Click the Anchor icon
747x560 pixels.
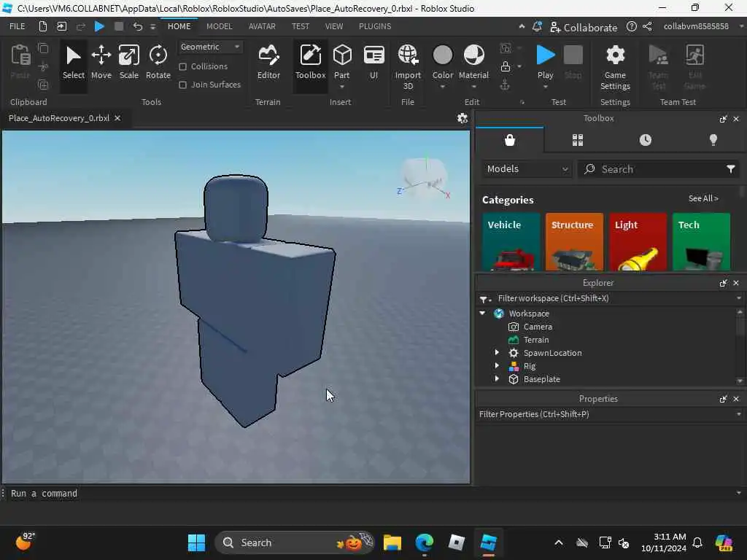[505, 85]
